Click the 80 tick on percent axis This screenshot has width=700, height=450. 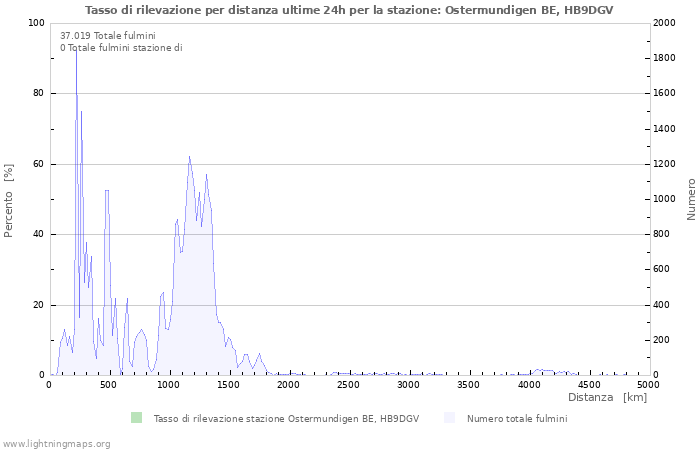pyautogui.click(x=39, y=93)
